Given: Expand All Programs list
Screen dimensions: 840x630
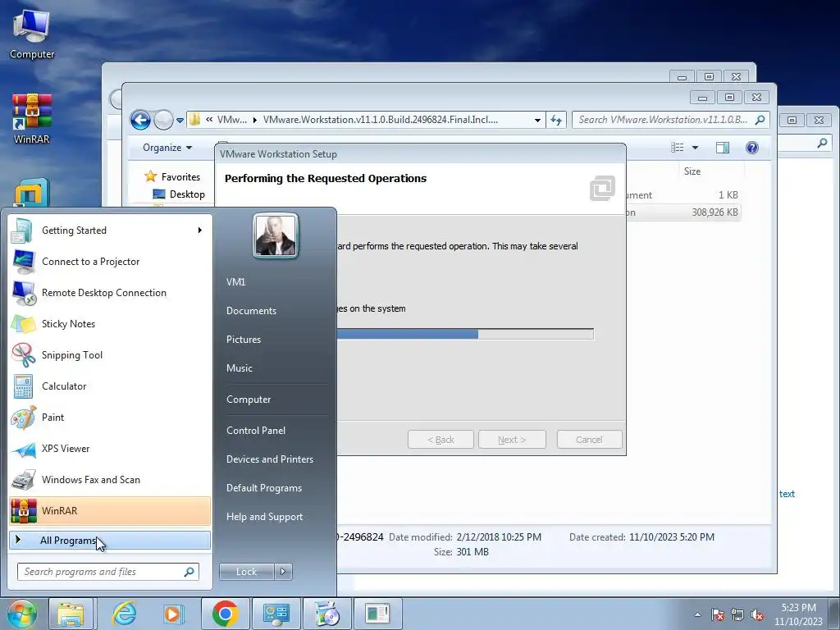Looking at the screenshot, I should [x=110, y=540].
